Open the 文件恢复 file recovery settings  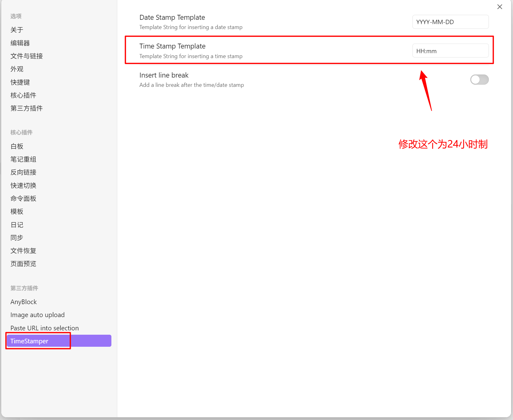[x=23, y=251]
